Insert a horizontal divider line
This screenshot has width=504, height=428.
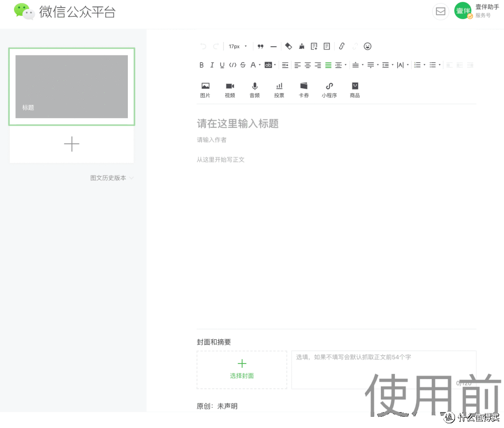click(x=273, y=47)
